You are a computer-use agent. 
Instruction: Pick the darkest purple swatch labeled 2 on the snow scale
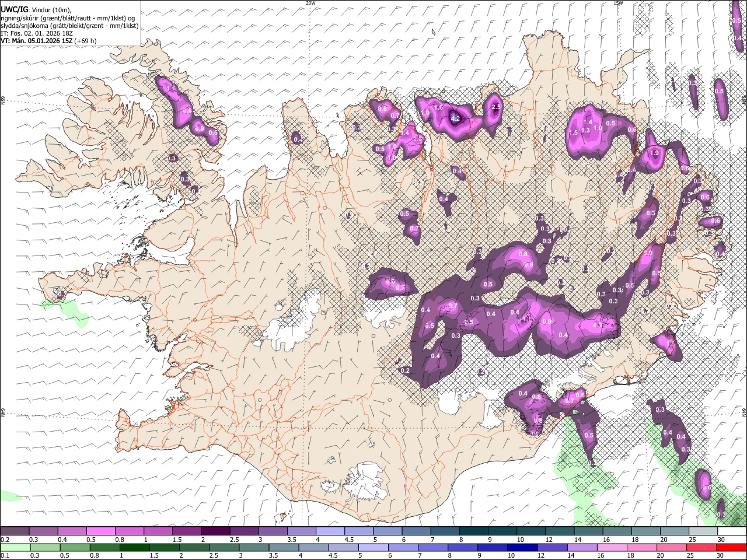(x=215, y=531)
